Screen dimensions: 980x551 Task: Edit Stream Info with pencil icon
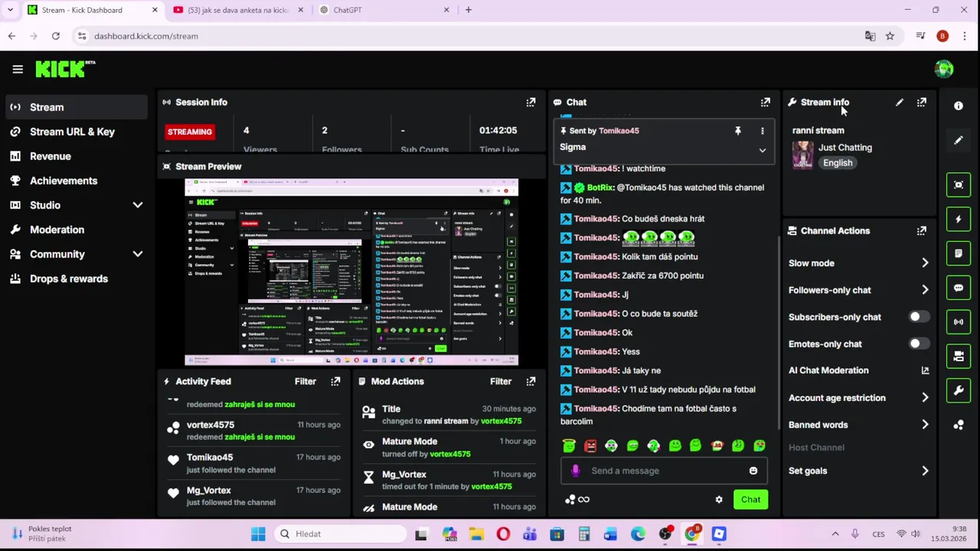[900, 102]
